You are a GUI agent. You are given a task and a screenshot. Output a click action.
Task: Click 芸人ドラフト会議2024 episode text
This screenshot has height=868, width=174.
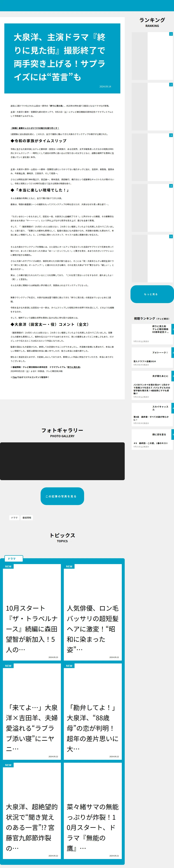(145, 361)
